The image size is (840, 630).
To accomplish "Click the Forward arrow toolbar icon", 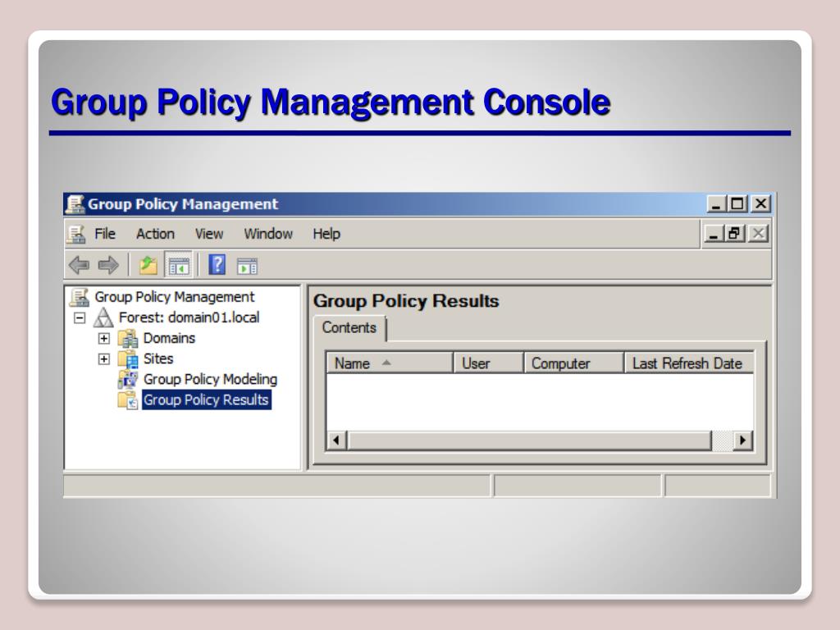I will 109,265.
